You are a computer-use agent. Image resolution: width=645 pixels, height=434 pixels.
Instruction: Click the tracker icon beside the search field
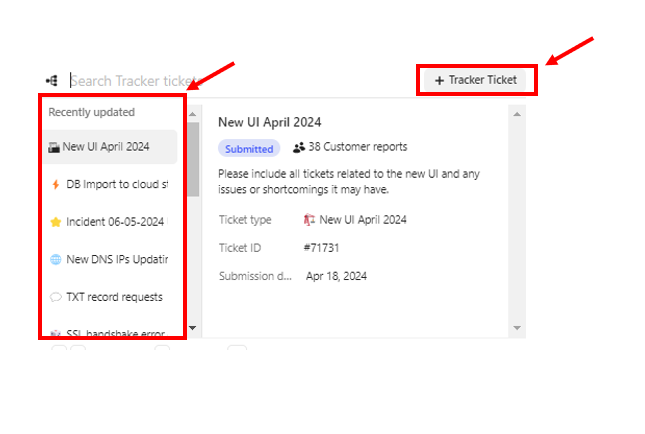click(51, 80)
